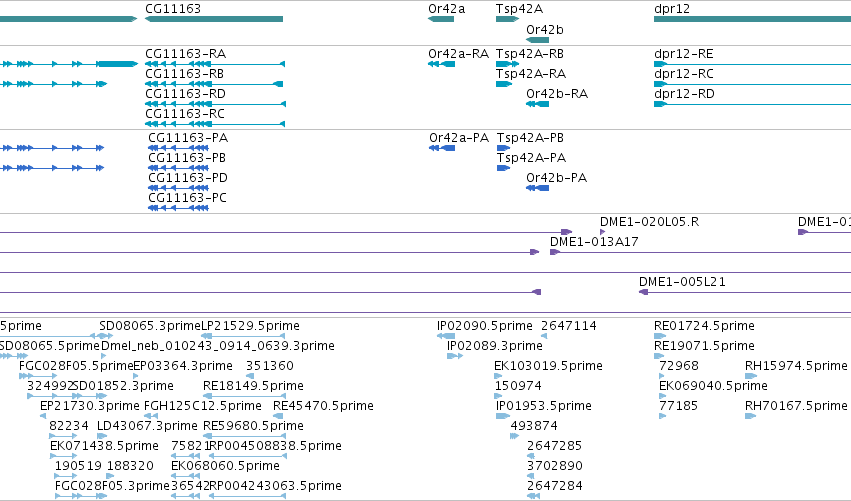The width and height of the screenshot is (851, 501).
Task: Click the dpr12 gene label
Action: coord(671,9)
